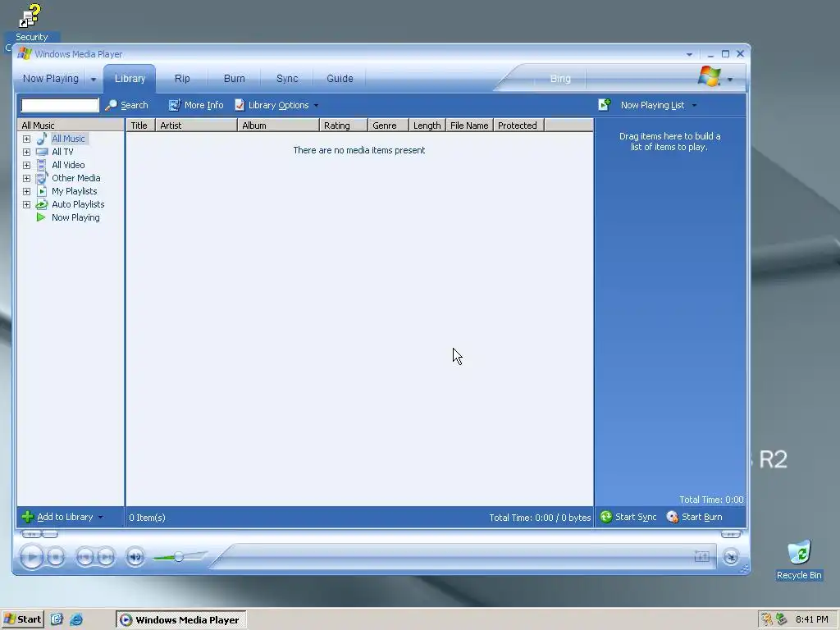Click the Next track button
Image resolution: width=840 pixels, height=630 pixels.
pos(106,557)
